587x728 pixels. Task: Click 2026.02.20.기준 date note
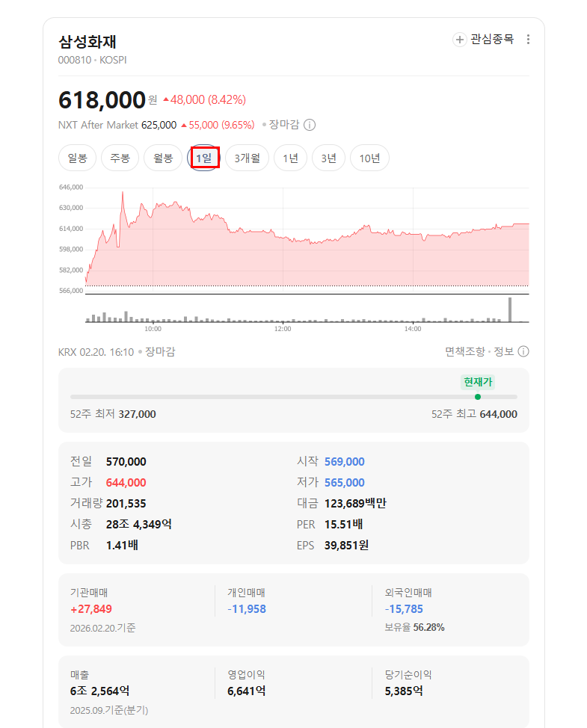tap(102, 628)
